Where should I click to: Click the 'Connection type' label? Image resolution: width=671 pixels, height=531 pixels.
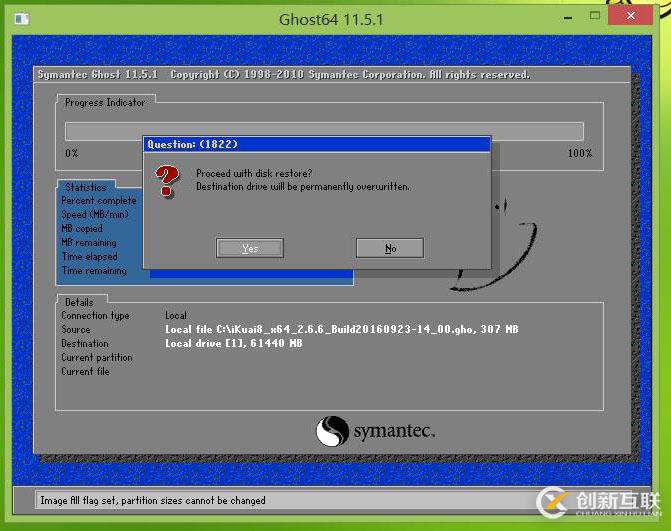pyautogui.click(x=95, y=316)
